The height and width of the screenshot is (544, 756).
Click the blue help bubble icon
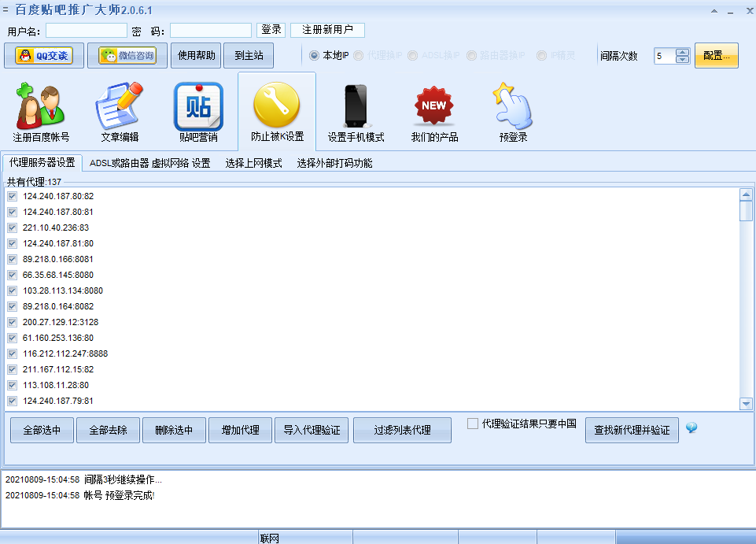691,427
